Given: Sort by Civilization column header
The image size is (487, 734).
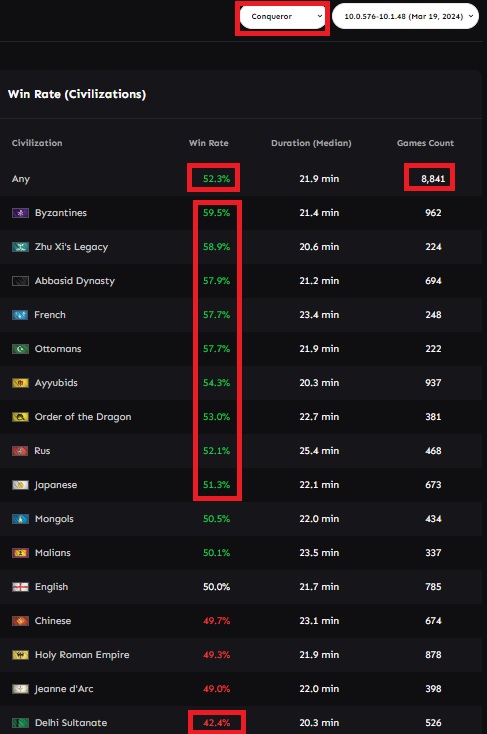Looking at the screenshot, I should tap(37, 143).
